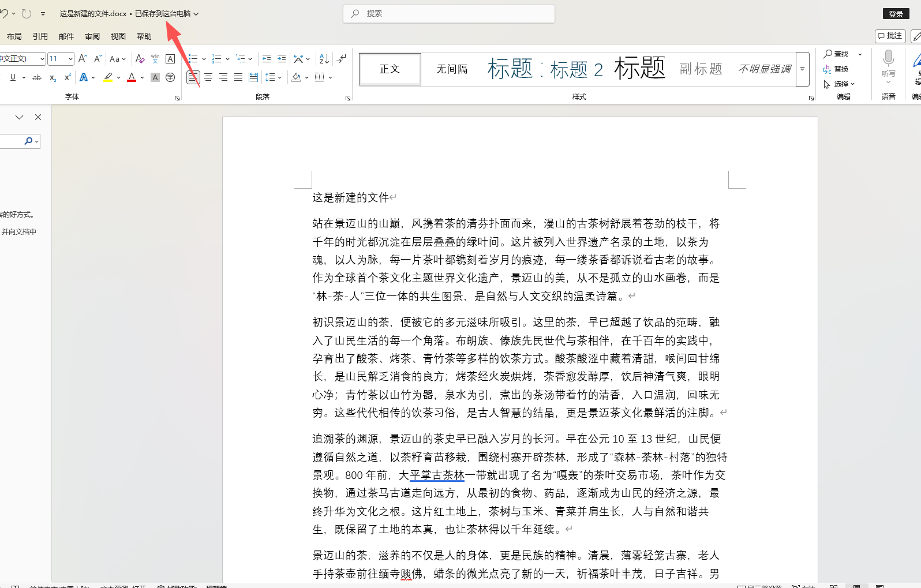921x588 pixels.
Task: Apply yellow text highlight color
Action: pos(108,77)
